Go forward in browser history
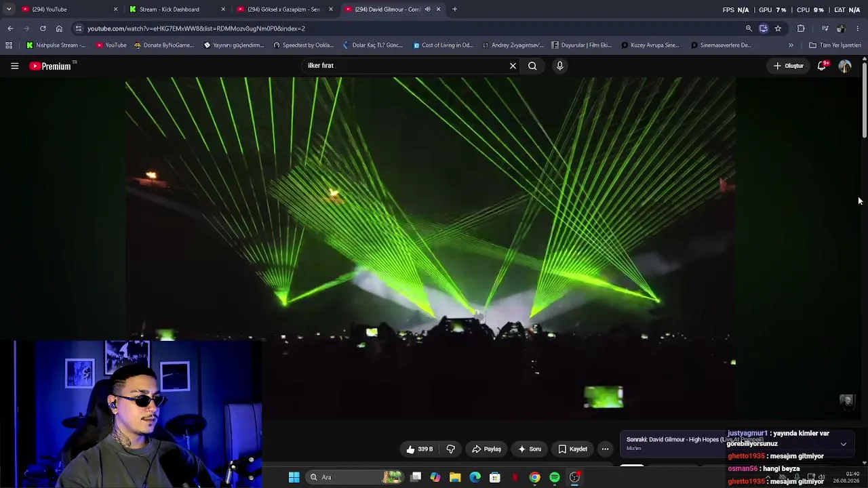 (26, 28)
